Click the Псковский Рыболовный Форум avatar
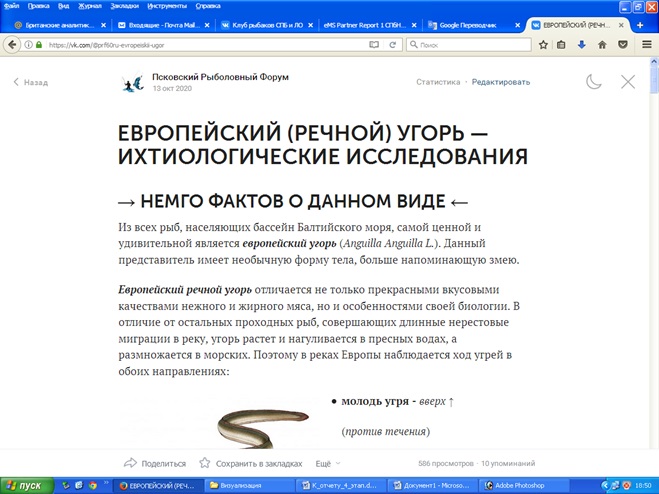659x494 pixels. 133,83
